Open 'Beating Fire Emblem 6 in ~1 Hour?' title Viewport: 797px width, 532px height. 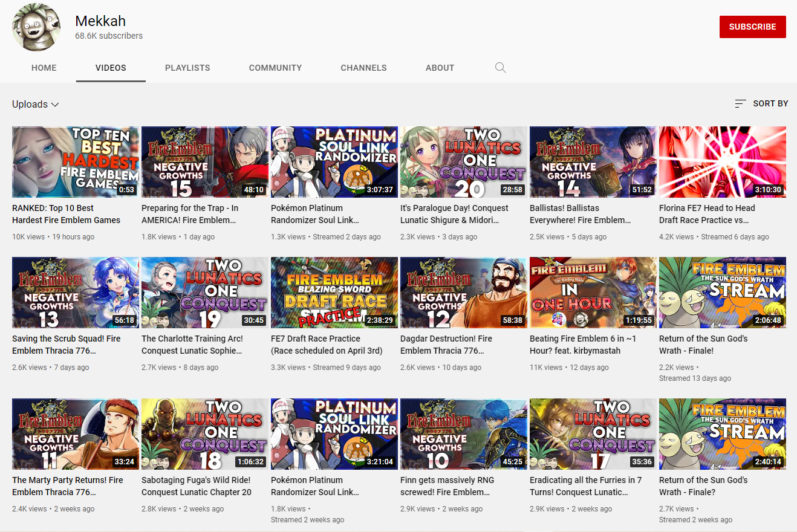pyautogui.click(x=582, y=345)
